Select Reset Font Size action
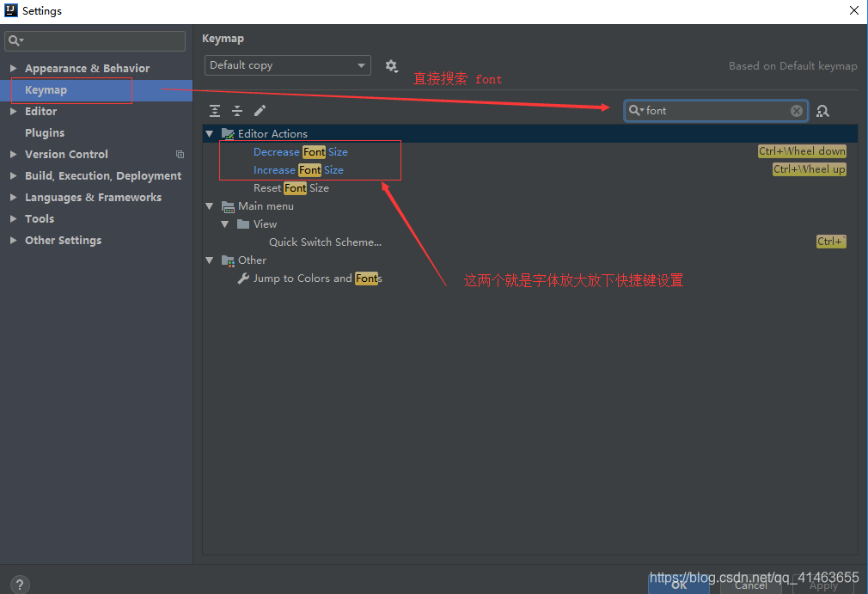 291,188
